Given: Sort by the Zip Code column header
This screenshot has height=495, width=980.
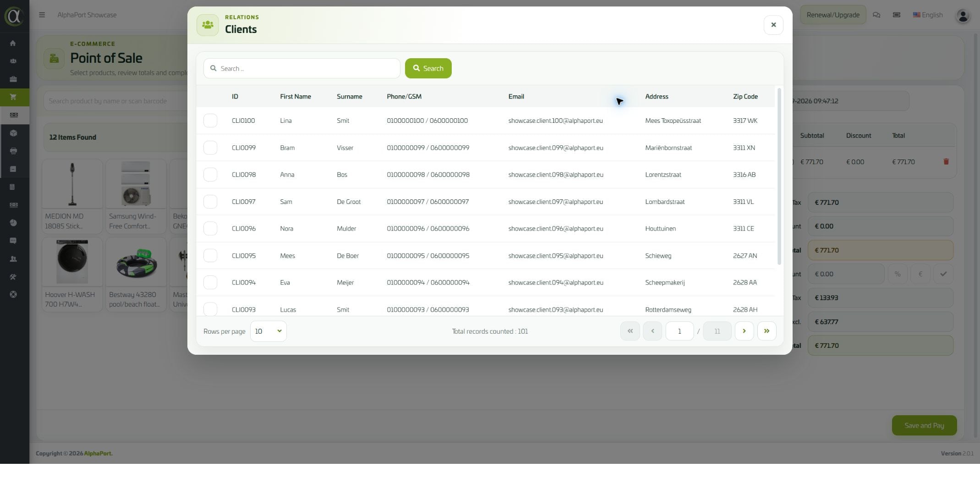Looking at the screenshot, I should click(x=745, y=96).
